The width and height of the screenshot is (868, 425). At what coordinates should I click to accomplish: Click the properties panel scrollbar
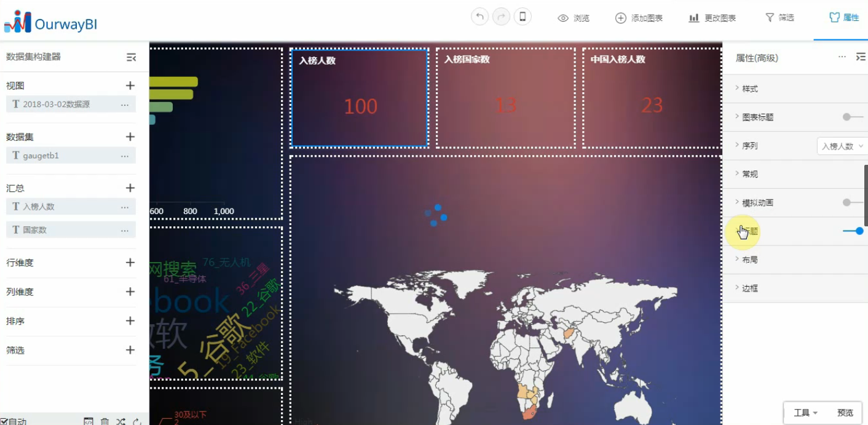866,195
